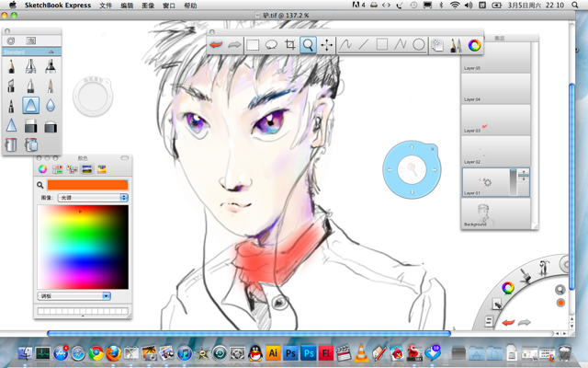Select the hard eraser brush
The width and height of the screenshot is (588, 368).
30,126
